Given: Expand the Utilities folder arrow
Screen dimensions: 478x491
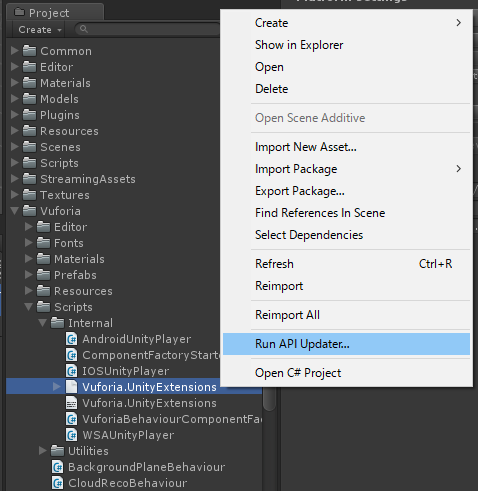Looking at the screenshot, I should click(x=43, y=451).
